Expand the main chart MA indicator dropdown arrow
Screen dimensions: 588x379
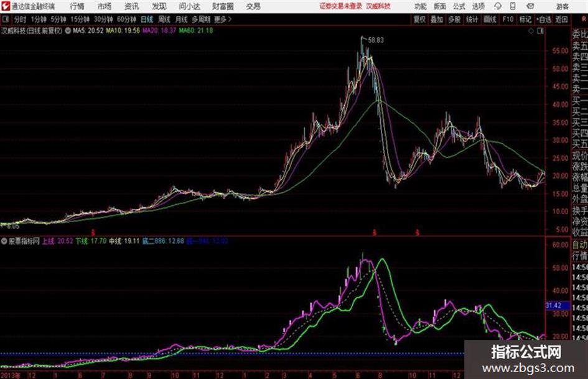(68, 30)
